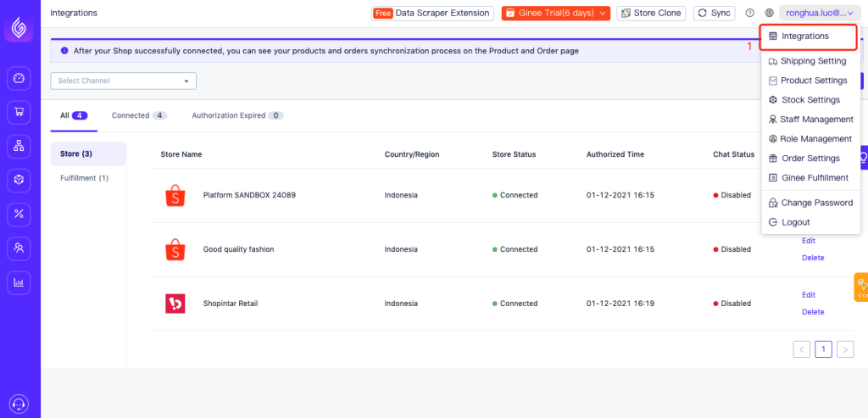The height and width of the screenshot is (418, 868).
Task: Open the dashboard gauge sidebar icon
Action: pyautogui.click(x=19, y=79)
